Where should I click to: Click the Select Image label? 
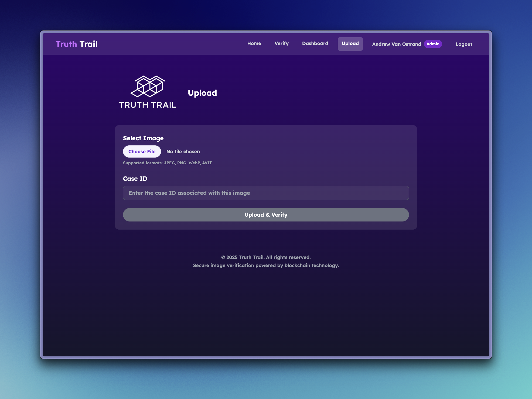point(143,138)
